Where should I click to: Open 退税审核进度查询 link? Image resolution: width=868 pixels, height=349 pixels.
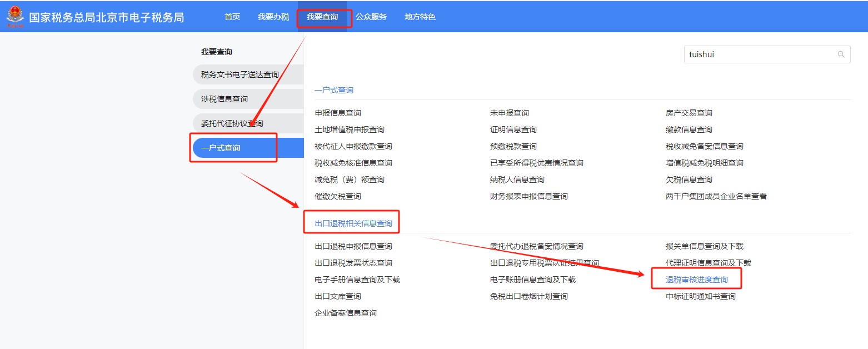click(696, 280)
